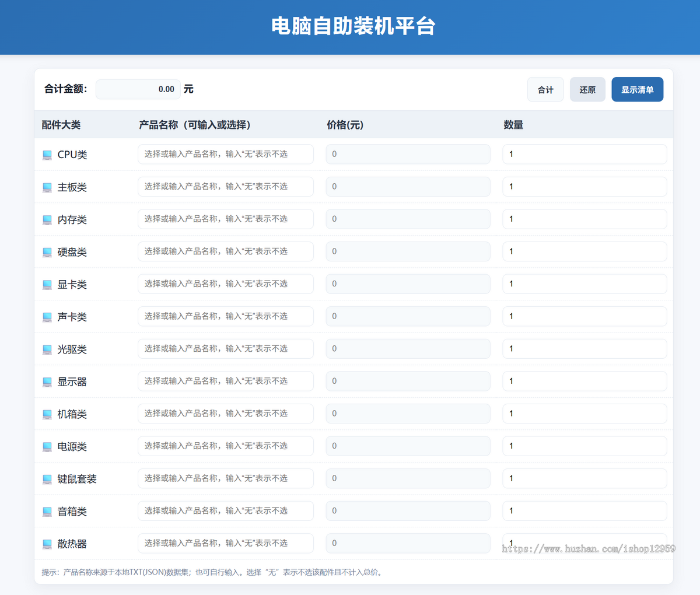Open the CPU类 product name combo box

coord(226,154)
